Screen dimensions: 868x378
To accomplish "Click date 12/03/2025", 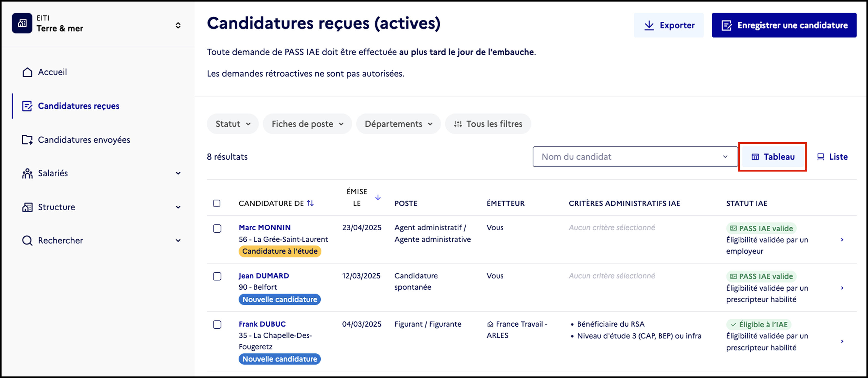I will (x=361, y=276).
